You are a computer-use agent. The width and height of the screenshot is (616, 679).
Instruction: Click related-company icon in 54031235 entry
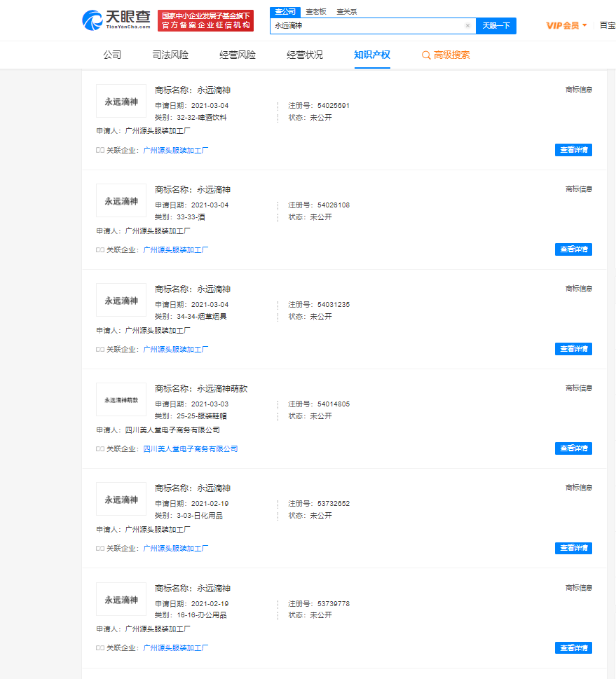tap(100, 350)
